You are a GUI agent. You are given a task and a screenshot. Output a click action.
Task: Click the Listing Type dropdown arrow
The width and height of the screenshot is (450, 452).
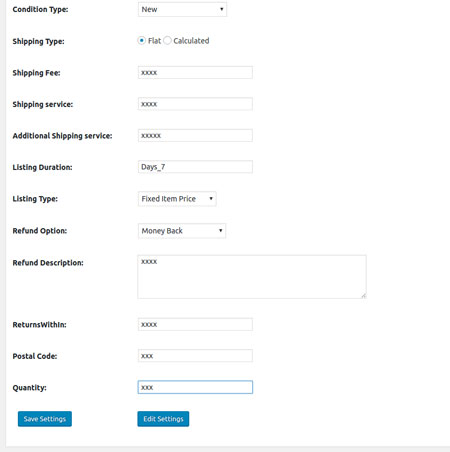pyautogui.click(x=211, y=199)
